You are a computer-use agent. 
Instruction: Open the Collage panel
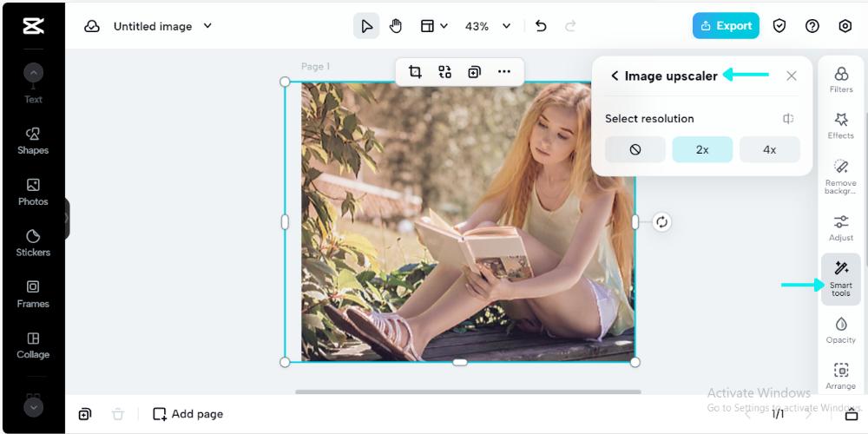pyautogui.click(x=33, y=345)
